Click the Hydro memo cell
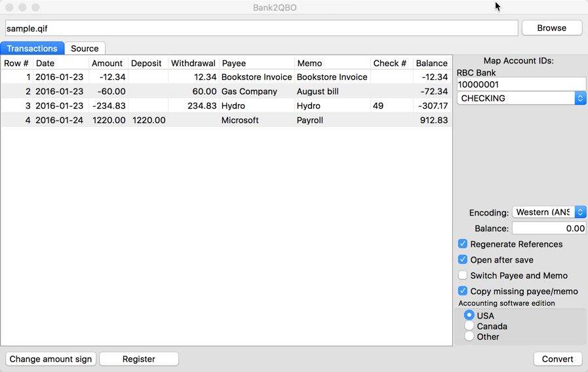The image size is (588, 372). [332, 105]
